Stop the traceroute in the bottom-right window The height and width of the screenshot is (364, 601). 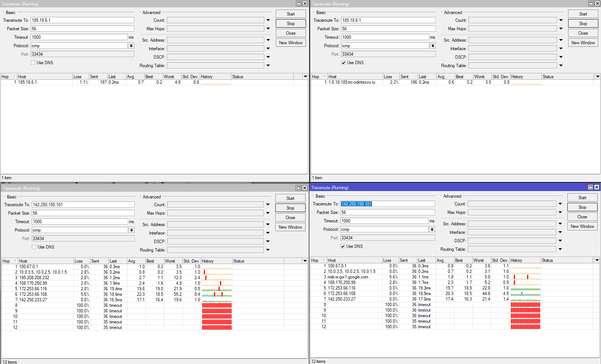pyautogui.click(x=583, y=207)
